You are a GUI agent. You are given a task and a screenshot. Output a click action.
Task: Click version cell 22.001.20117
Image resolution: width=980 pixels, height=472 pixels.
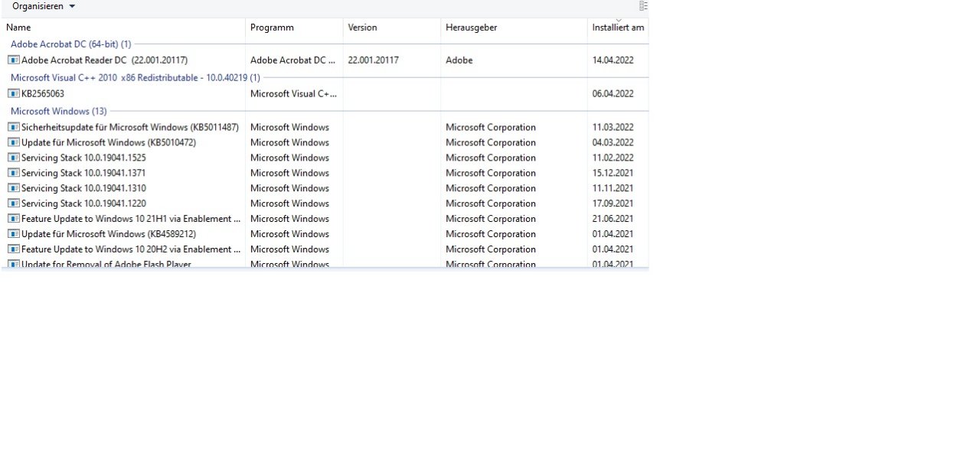click(373, 60)
